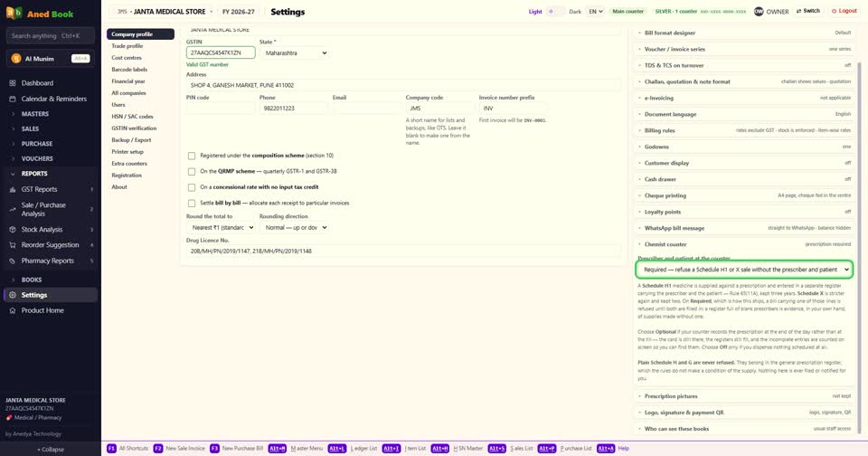Expand the Bill format designer section
Image resolution: width=868 pixels, height=456 pixels.
744,33
